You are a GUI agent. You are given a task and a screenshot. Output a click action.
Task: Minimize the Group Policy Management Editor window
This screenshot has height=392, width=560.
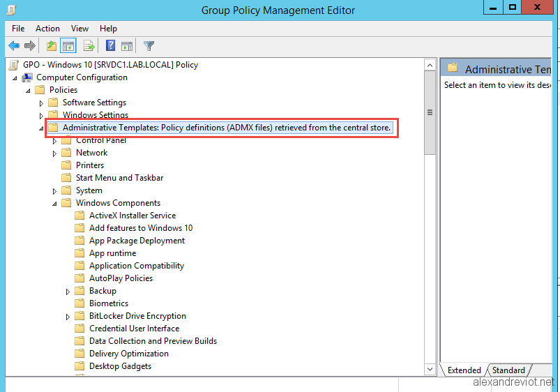(493, 8)
